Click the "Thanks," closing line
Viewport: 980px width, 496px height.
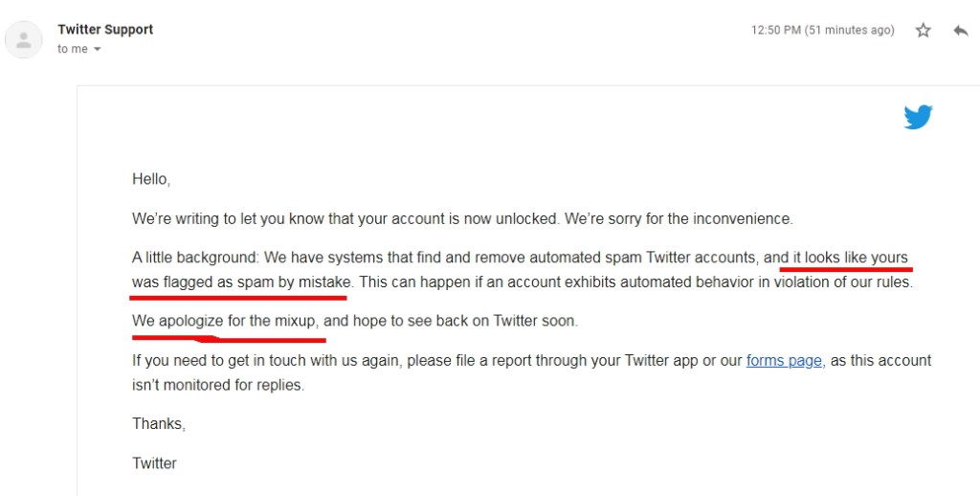[159, 424]
